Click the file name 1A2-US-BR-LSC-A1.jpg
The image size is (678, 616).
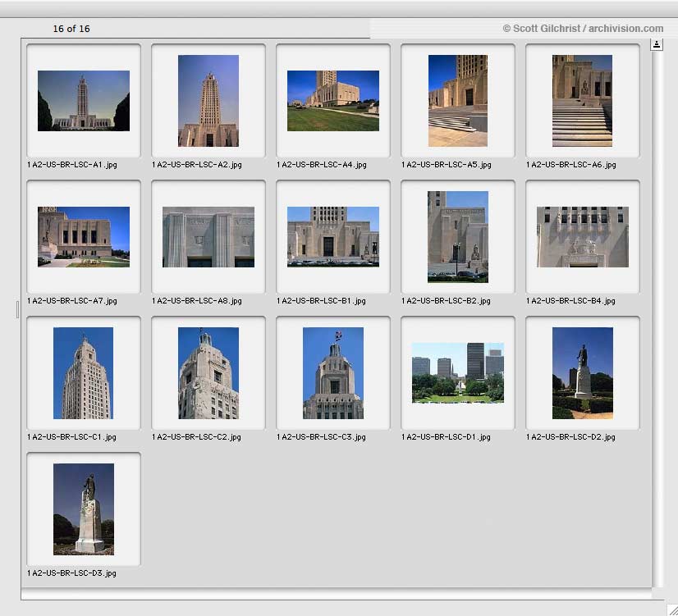pyautogui.click(x=71, y=165)
